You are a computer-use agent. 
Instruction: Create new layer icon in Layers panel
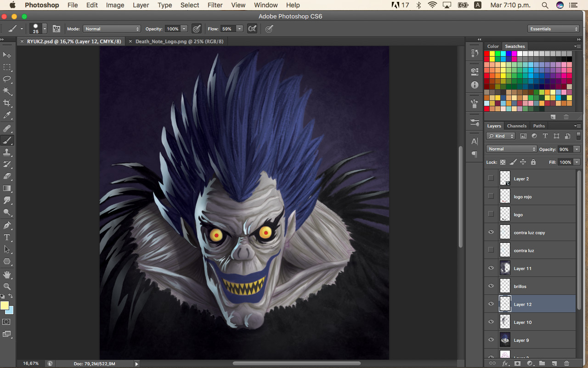pyautogui.click(x=554, y=363)
